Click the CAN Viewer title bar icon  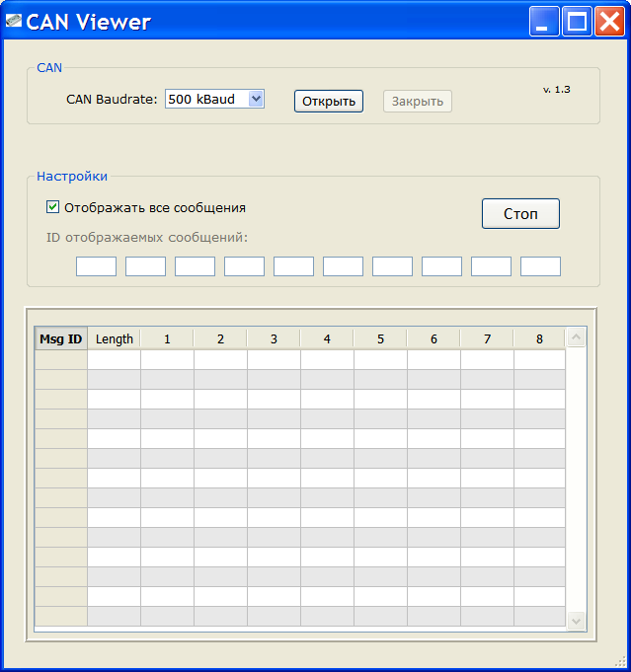pyautogui.click(x=14, y=21)
